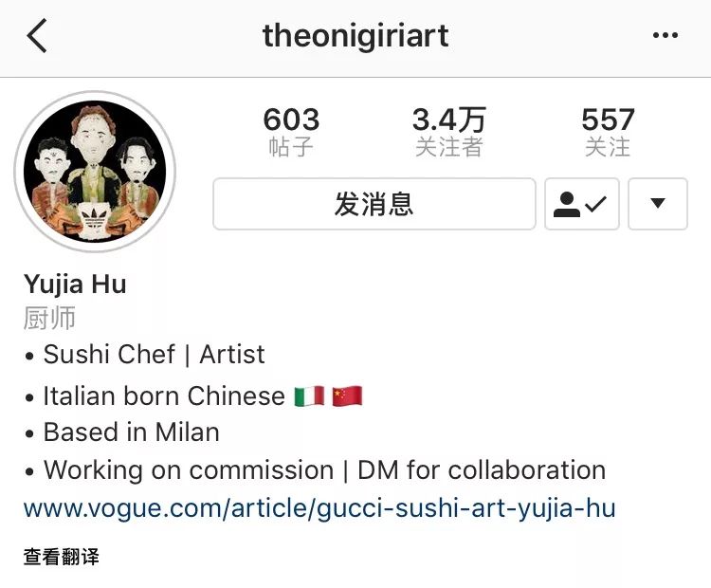Expand suggested accounts dropdown arrow

click(658, 204)
